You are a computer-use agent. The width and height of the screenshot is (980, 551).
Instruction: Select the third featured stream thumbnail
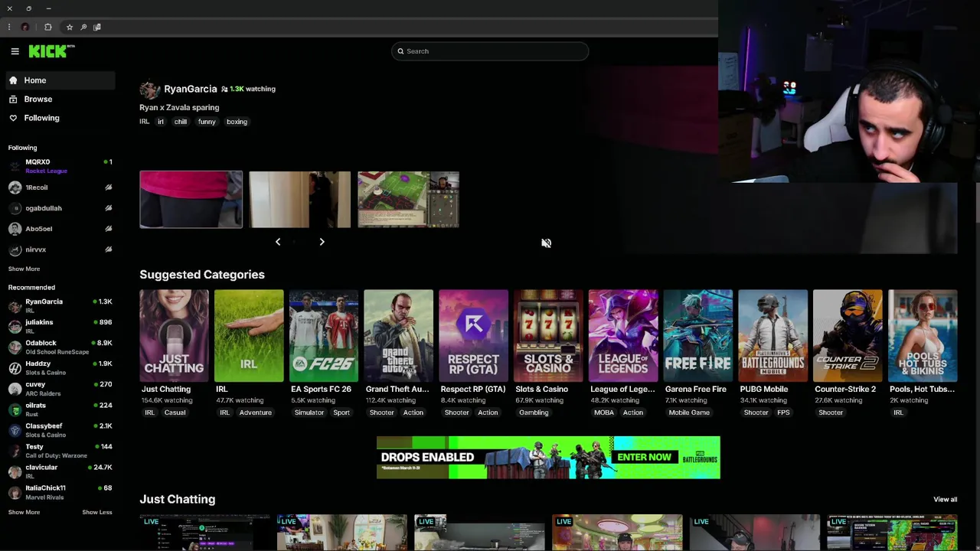point(408,200)
